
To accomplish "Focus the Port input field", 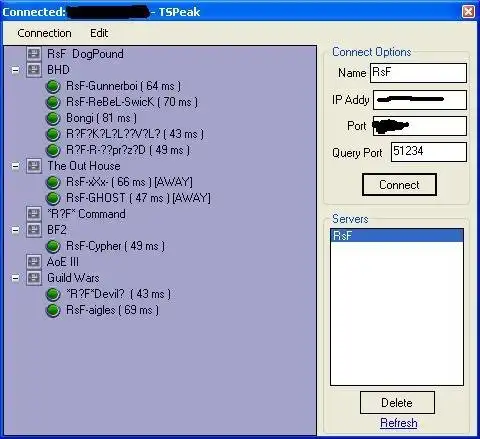I will click(x=420, y=126).
